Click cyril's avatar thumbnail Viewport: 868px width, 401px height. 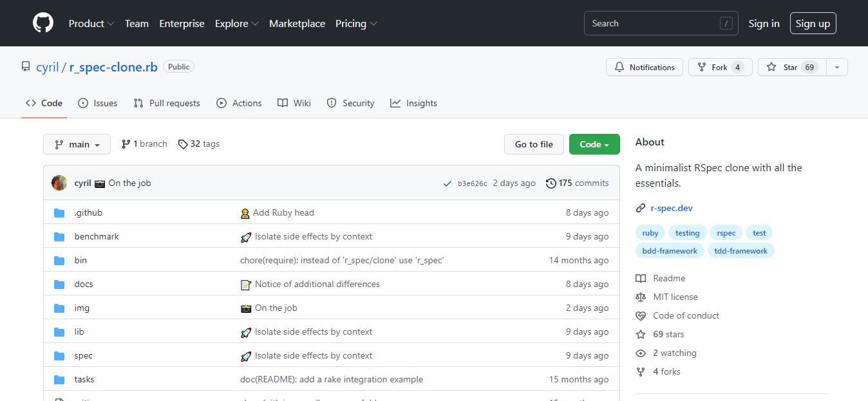pyautogui.click(x=59, y=183)
